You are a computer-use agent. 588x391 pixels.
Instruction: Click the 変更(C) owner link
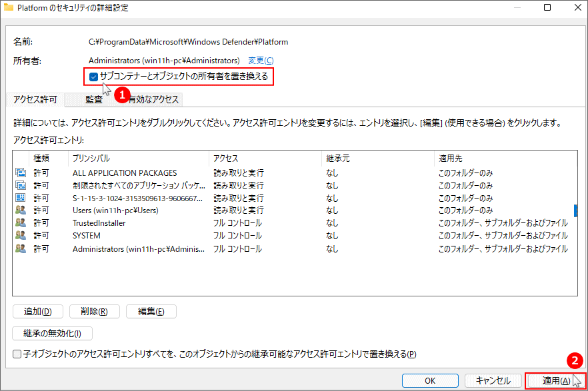261,61
